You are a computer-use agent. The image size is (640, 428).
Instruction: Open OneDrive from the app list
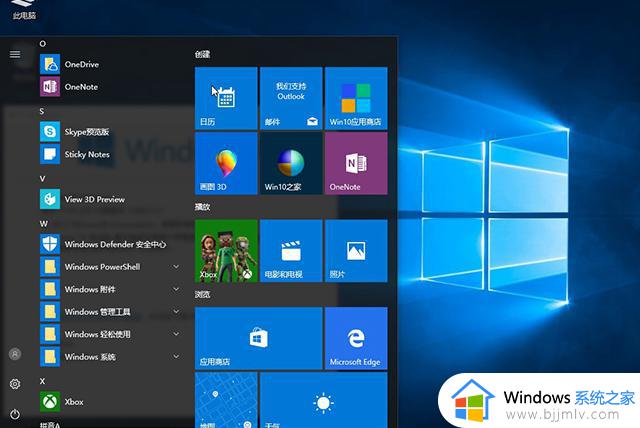pyautogui.click(x=110, y=64)
